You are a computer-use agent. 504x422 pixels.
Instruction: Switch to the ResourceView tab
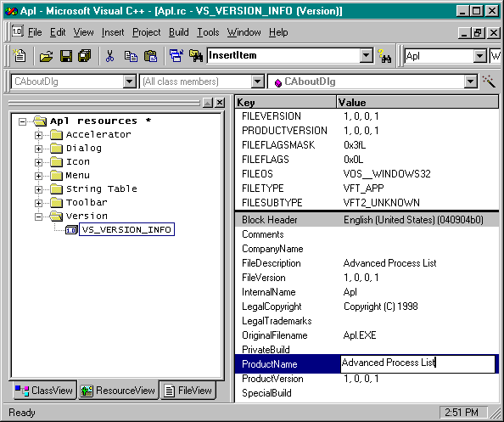(x=118, y=390)
